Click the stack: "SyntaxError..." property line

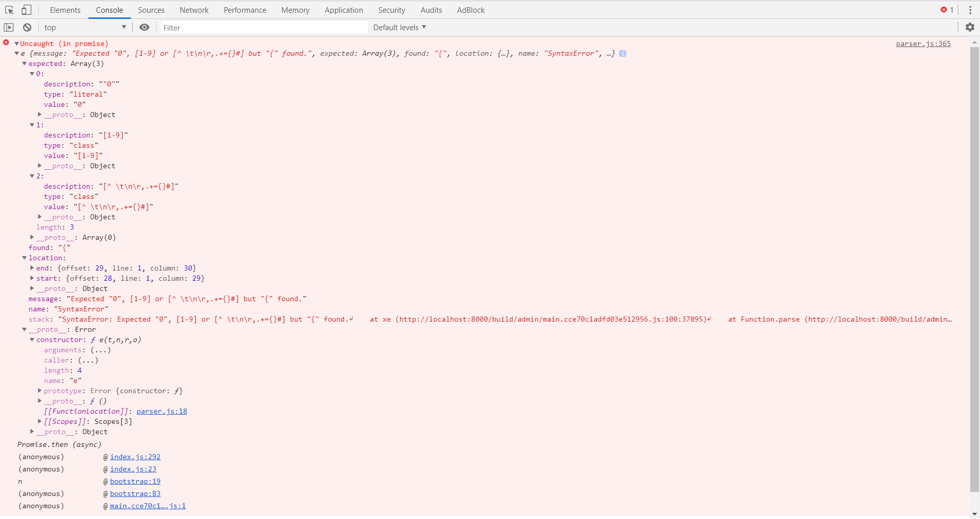490,319
